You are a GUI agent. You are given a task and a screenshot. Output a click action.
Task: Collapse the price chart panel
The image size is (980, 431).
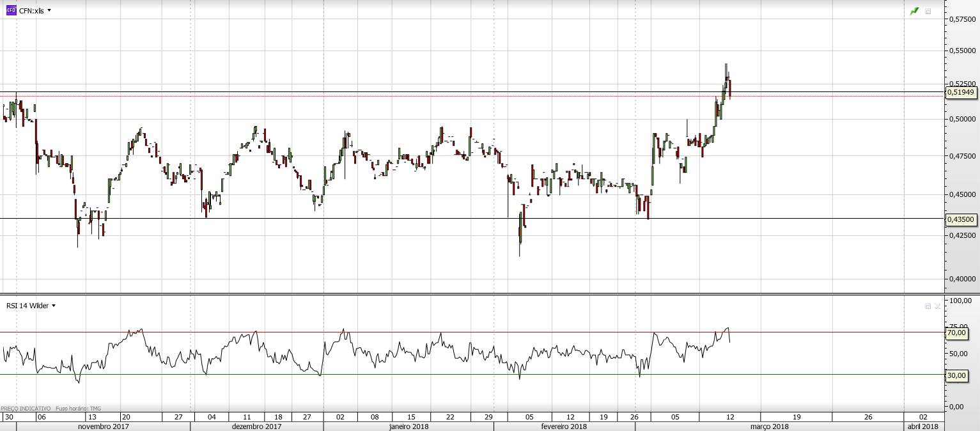tap(928, 11)
